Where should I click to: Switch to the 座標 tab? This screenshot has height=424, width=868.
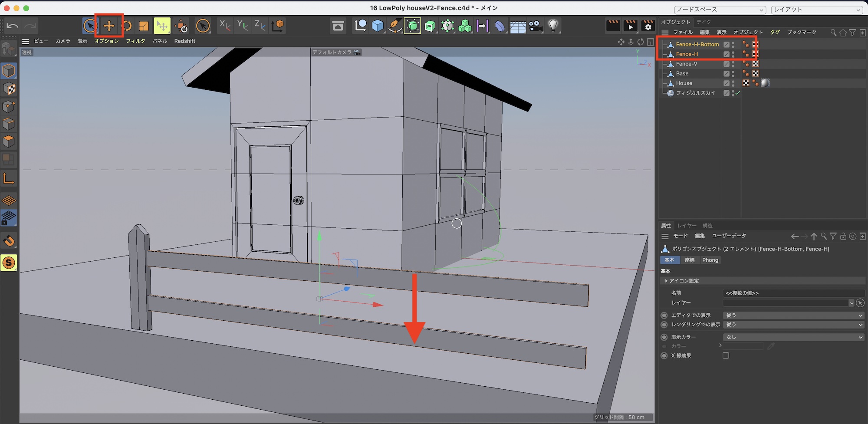(x=690, y=260)
